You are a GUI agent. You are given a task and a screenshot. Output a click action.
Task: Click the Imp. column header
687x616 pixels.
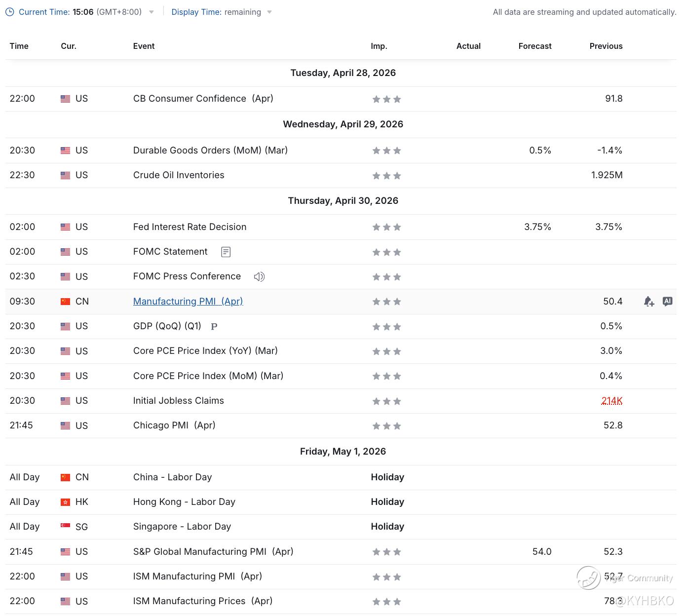pyautogui.click(x=379, y=46)
